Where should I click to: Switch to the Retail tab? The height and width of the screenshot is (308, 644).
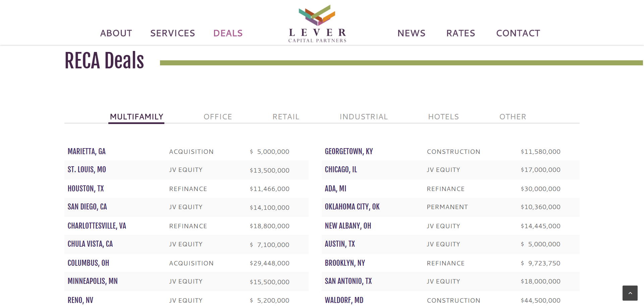(x=286, y=117)
